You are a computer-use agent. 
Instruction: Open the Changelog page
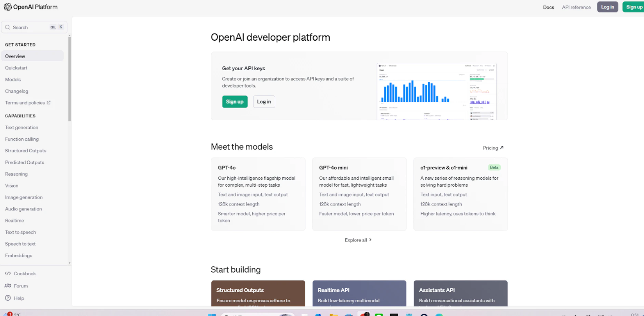point(17,91)
